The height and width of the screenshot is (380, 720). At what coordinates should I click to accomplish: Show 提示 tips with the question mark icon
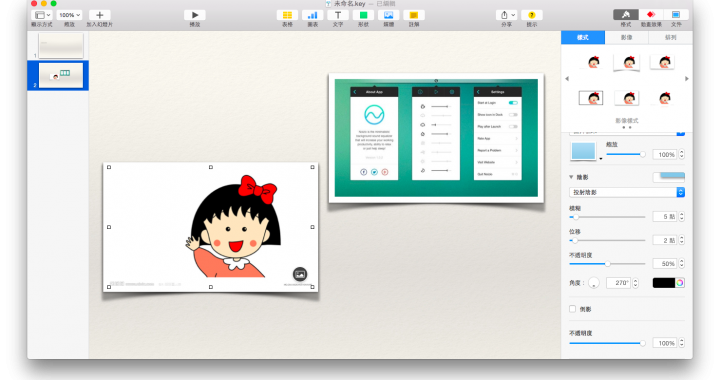pos(532,15)
